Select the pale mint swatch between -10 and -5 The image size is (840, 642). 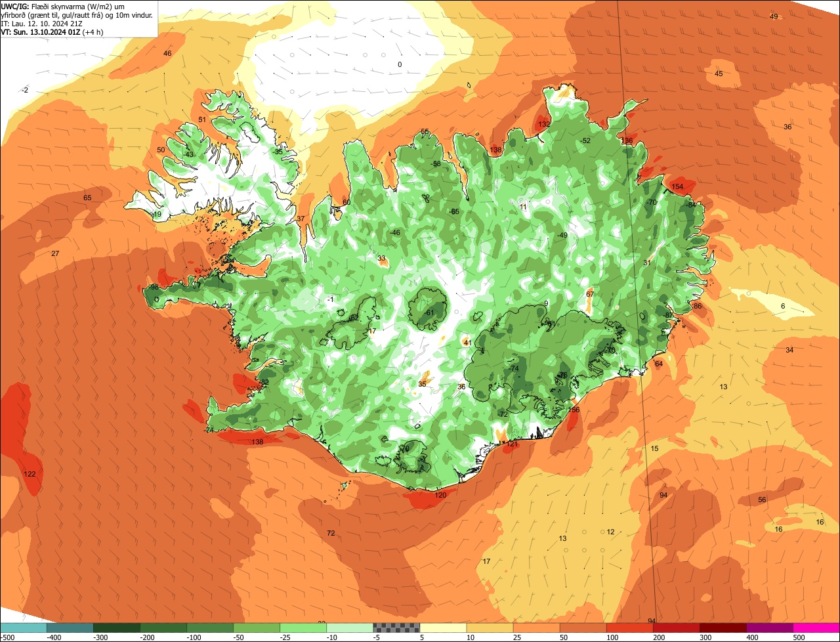(x=350, y=628)
